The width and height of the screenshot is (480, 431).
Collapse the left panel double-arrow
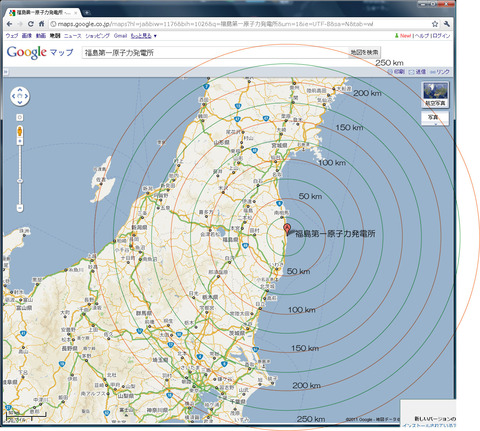coord(5,72)
